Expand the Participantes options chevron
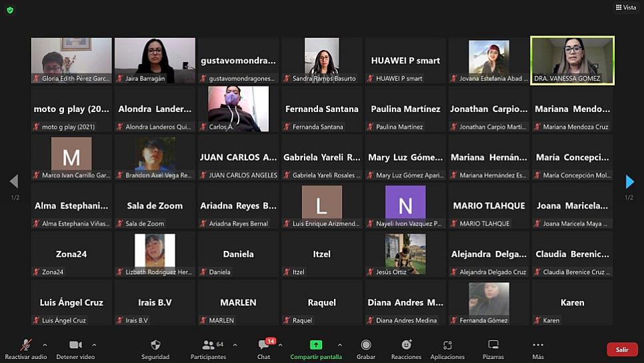 click(235, 345)
